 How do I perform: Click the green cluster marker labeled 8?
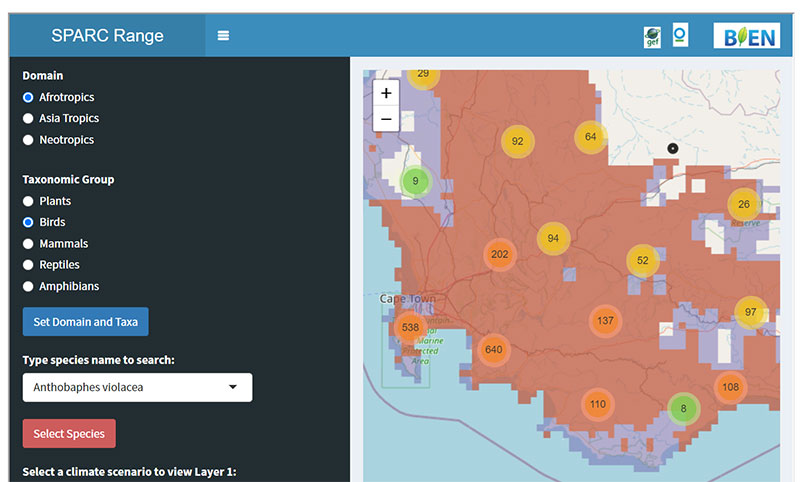pos(684,408)
